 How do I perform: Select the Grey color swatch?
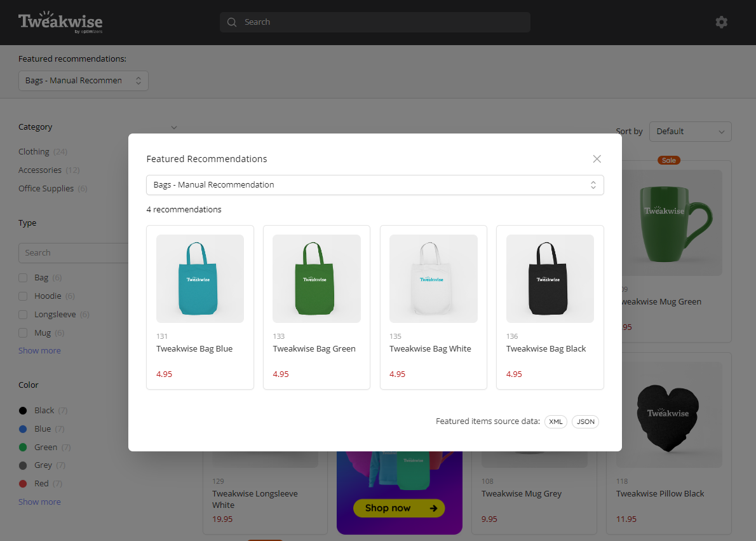point(23,465)
